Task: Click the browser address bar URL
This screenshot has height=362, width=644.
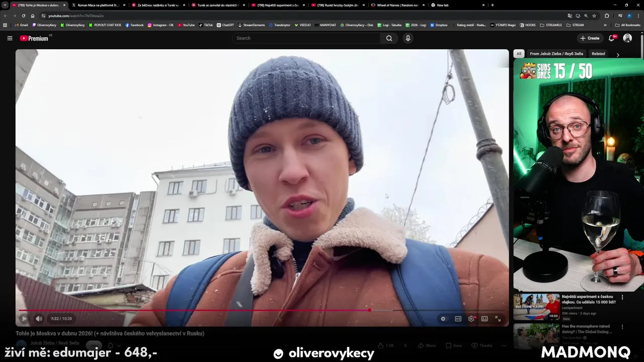Action: point(76,16)
